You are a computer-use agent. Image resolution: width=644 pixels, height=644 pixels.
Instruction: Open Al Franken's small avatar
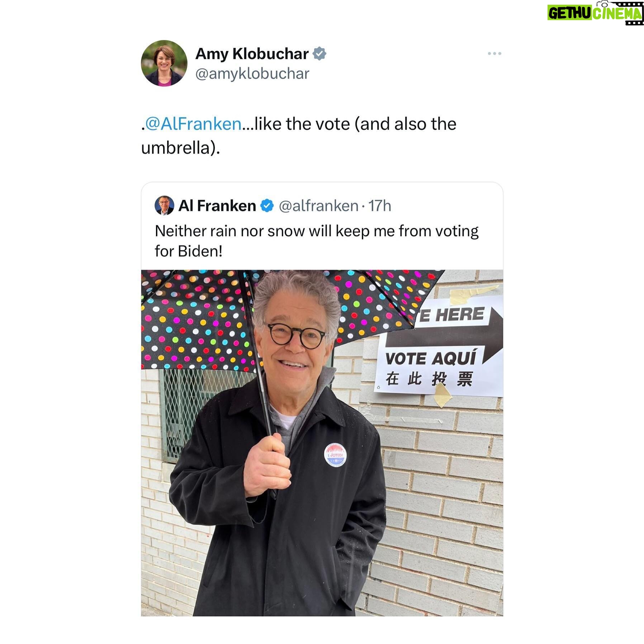click(164, 205)
